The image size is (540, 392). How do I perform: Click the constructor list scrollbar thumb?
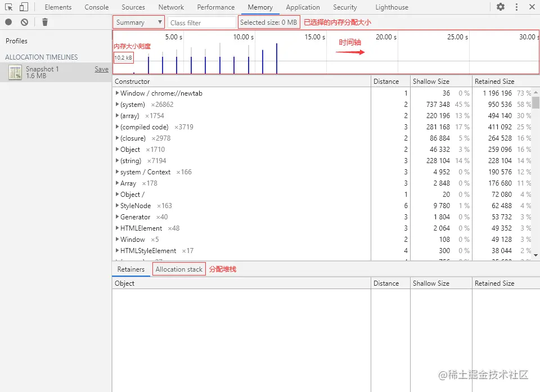click(535, 103)
